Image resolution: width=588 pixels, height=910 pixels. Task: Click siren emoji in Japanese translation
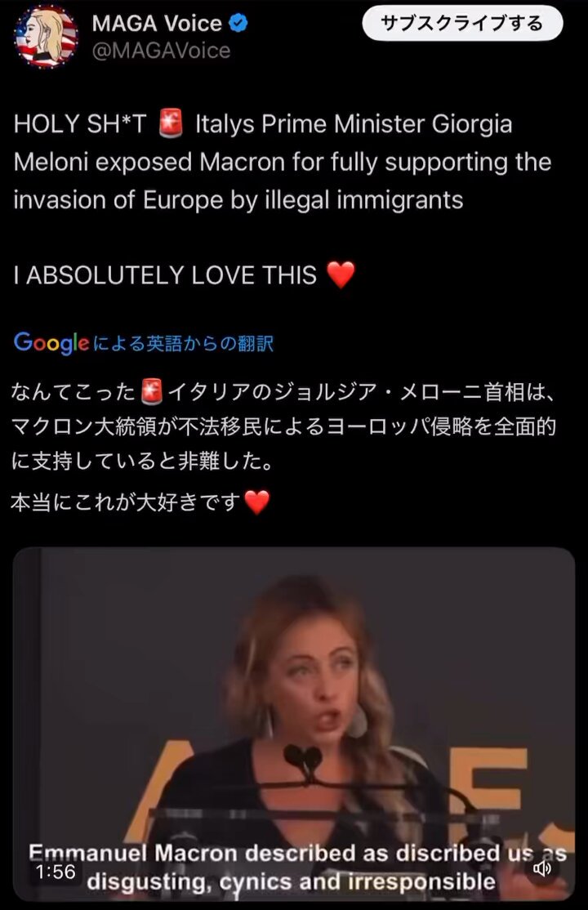[x=152, y=392]
